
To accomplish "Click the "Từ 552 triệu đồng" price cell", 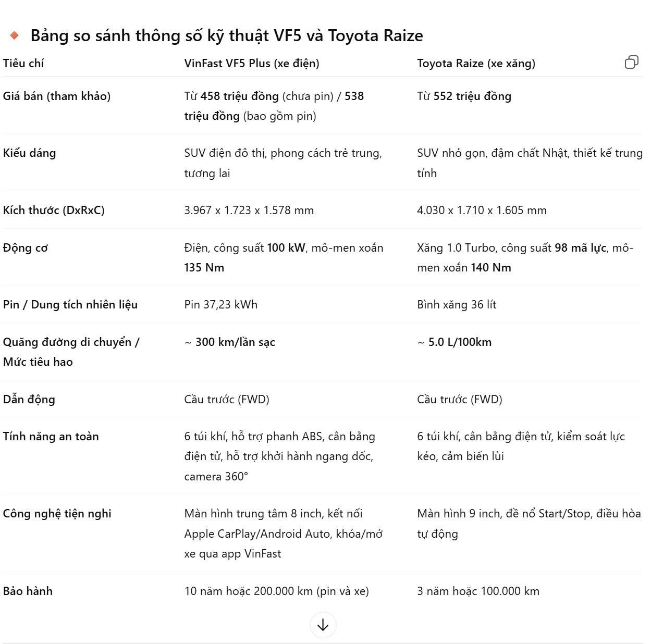I will click(x=464, y=96).
